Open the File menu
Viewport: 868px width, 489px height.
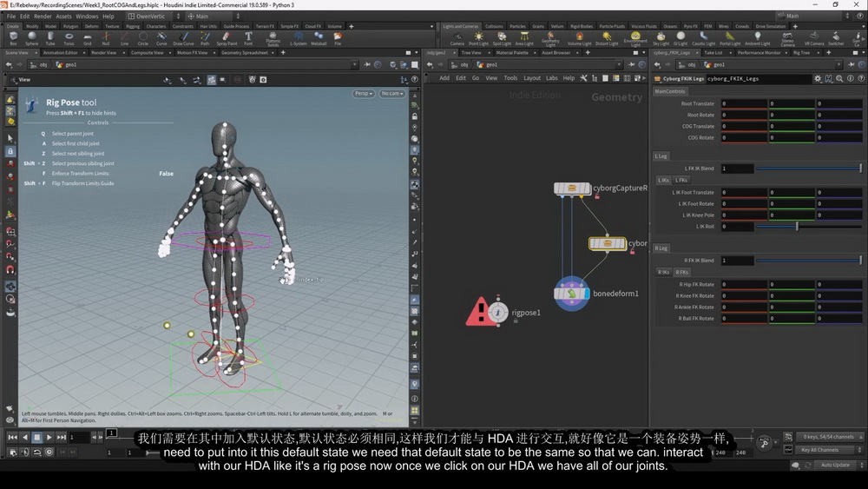pyautogui.click(x=11, y=16)
